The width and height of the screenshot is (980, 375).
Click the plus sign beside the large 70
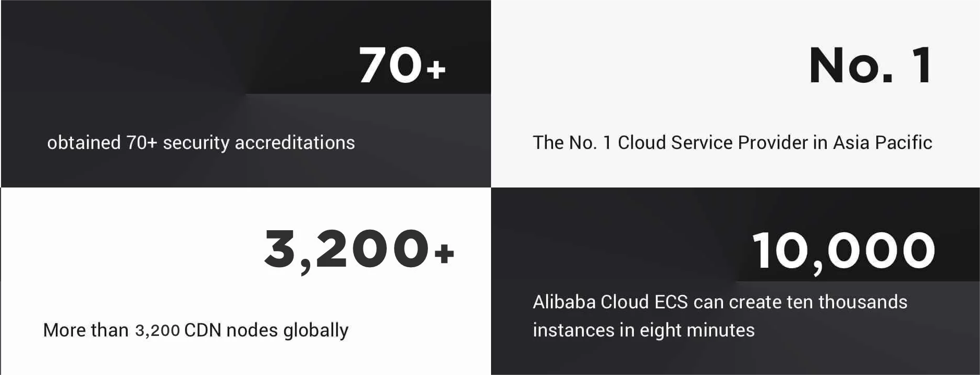(436, 69)
